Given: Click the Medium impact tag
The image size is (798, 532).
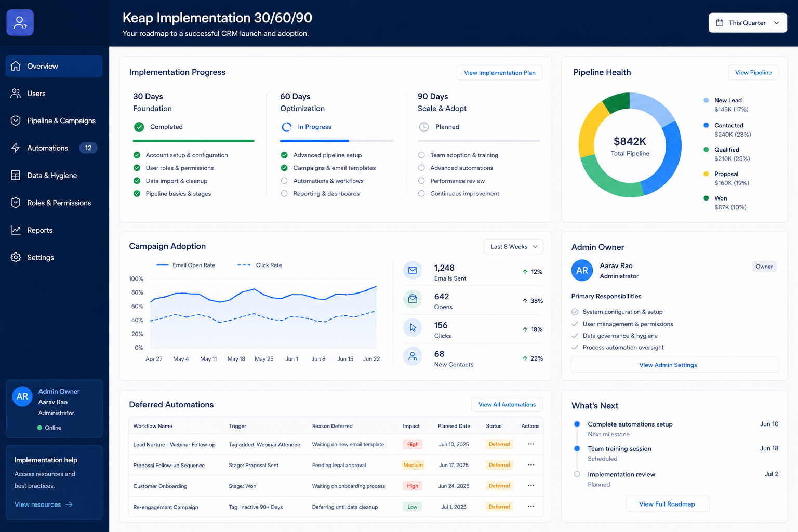Looking at the screenshot, I should coord(413,465).
